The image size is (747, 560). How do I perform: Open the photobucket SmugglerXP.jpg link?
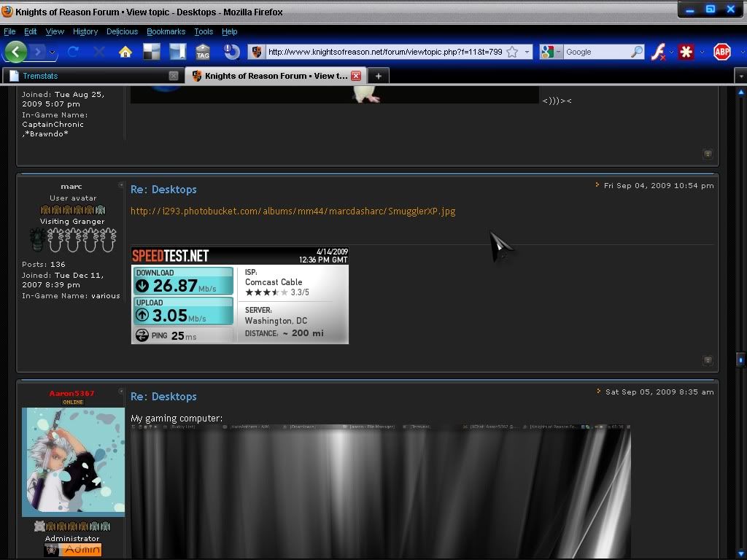tap(293, 211)
